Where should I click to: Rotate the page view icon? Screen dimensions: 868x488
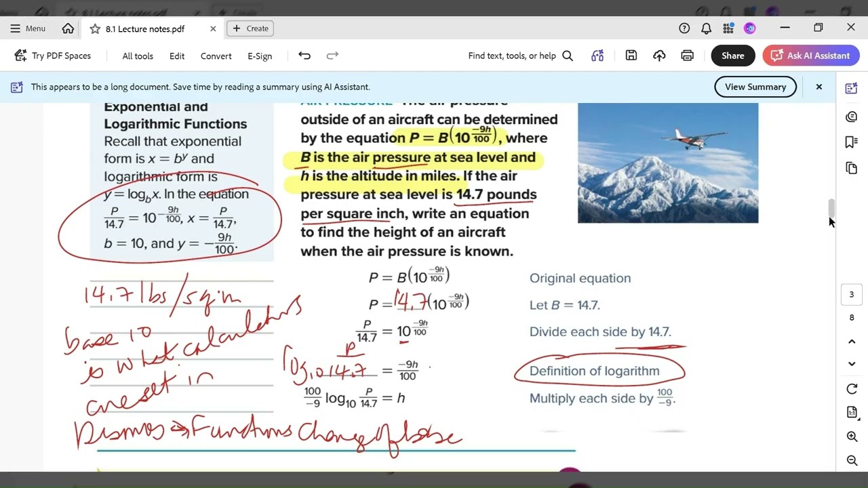tap(852, 389)
